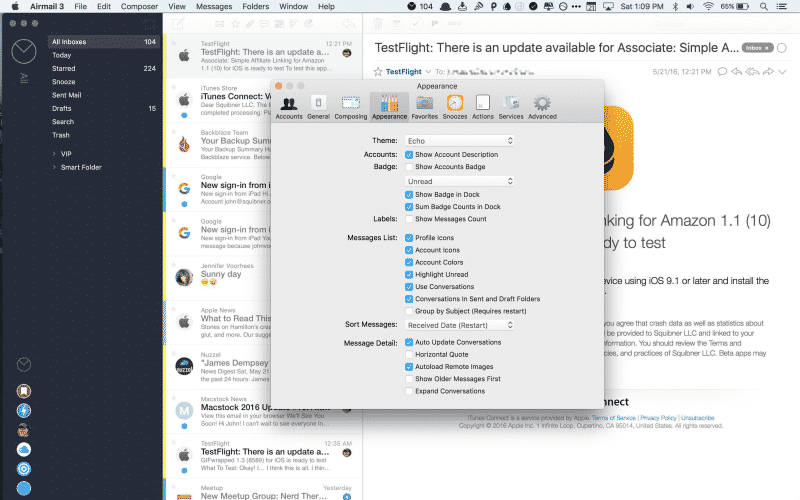Select the Drafts folder in sidebar
The image size is (800, 500).
point(104,108)
